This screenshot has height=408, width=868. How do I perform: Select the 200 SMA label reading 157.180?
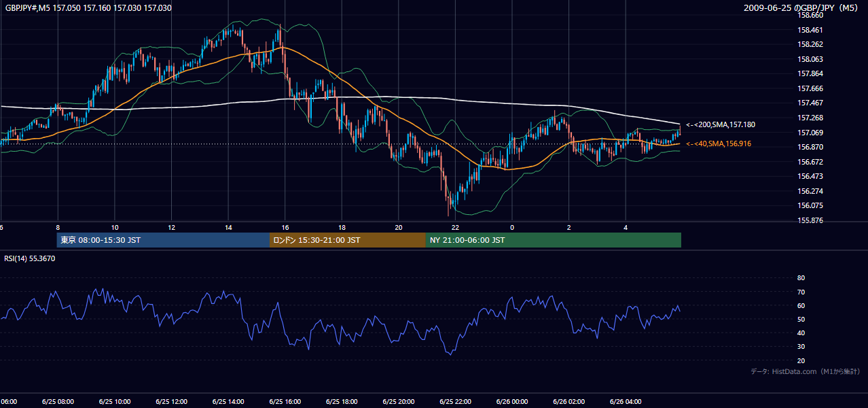pyautogui.click(x=721, y=125)
